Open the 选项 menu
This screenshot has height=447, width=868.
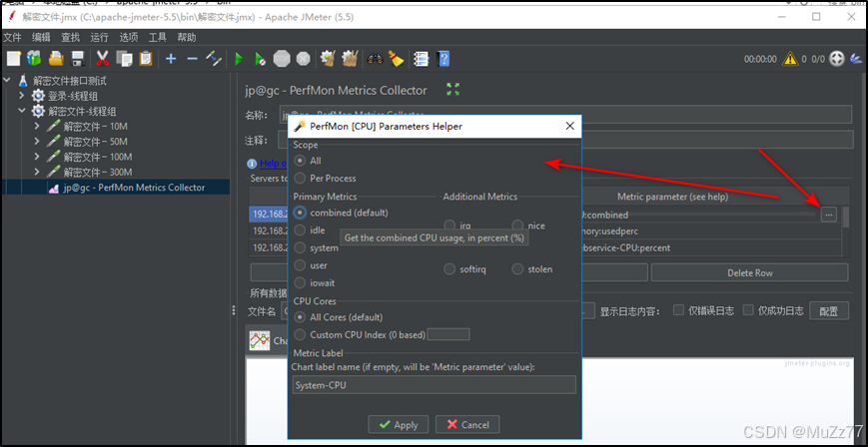[x=129, y=38]
